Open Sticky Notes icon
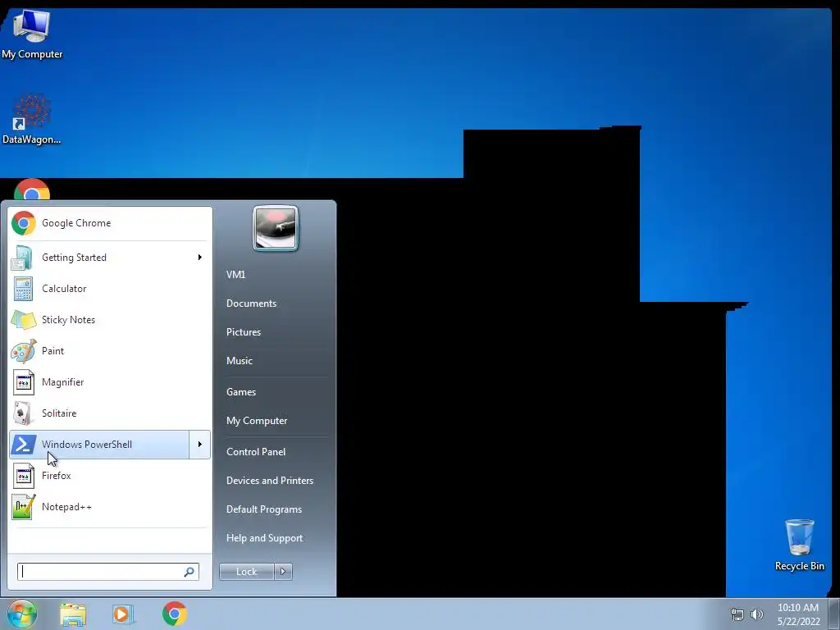 tap(23, 320)
